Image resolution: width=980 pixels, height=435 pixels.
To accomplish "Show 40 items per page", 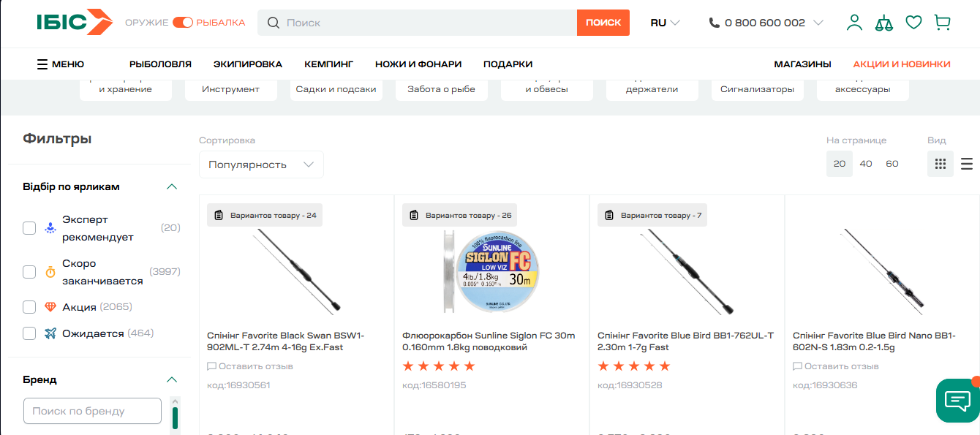I will (866, 164).
